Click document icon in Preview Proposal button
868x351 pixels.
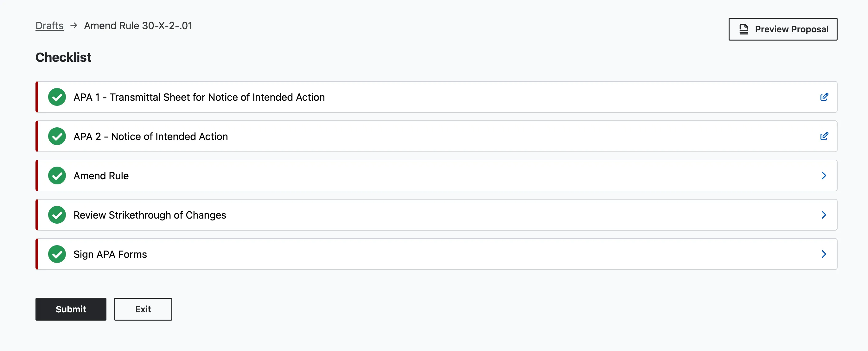pos(743,29)
